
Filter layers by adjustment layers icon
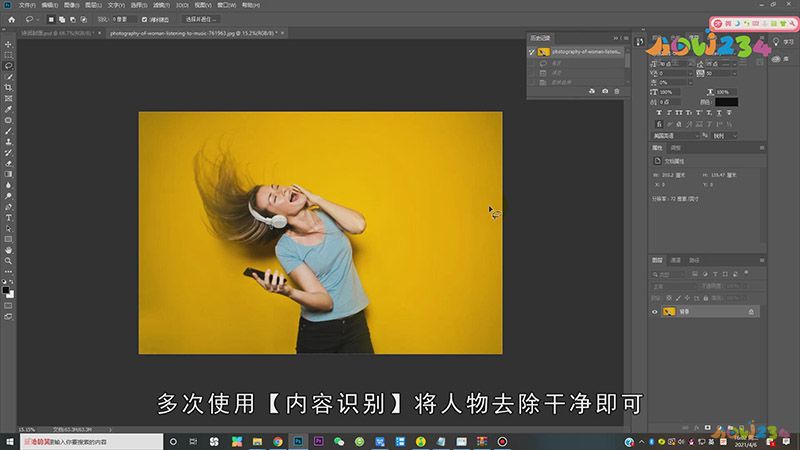click(705, 274)
